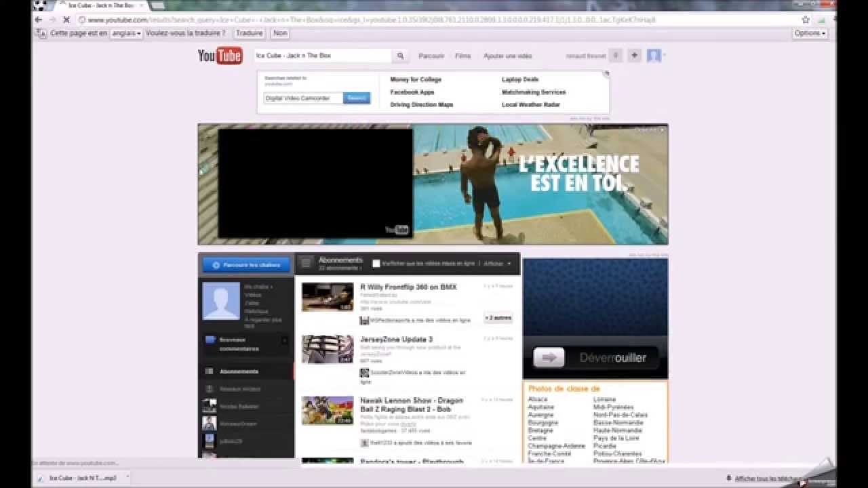
Task: Click the 'Bourgogne' region link
Action: click(543, 423)
